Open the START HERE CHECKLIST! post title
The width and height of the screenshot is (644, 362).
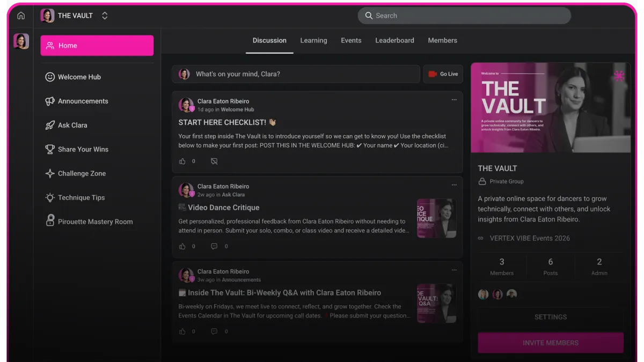[227, 122]
